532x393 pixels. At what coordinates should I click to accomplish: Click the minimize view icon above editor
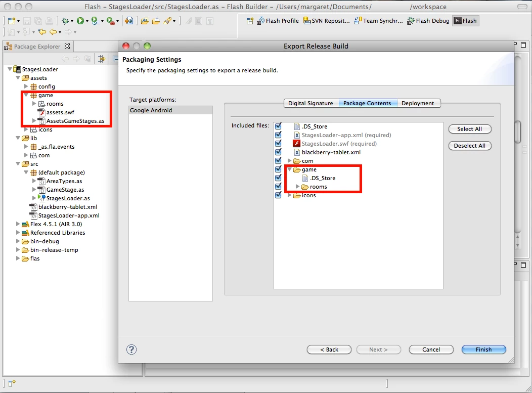coord(515,44)
